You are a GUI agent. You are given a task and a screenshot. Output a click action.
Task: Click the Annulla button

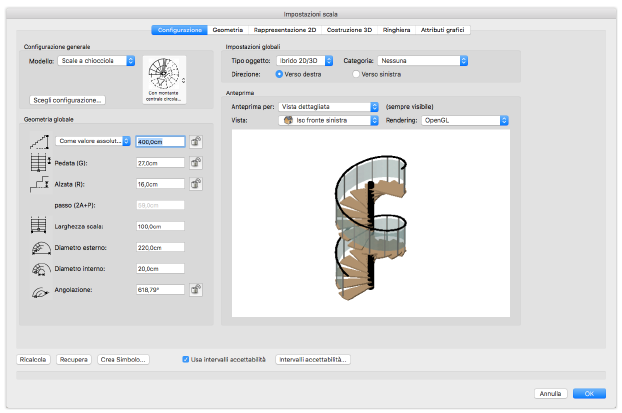(551, 394)
